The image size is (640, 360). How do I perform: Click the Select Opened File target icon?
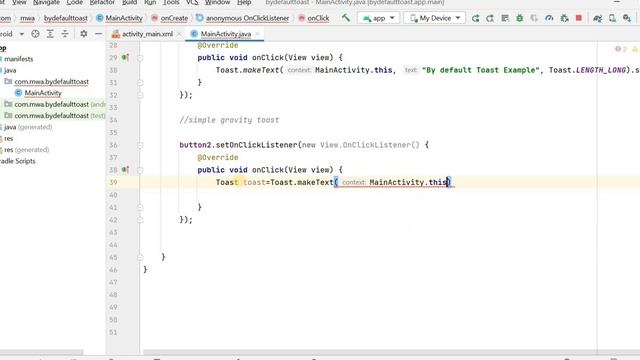pyautogui.click(x=36, y=34)
